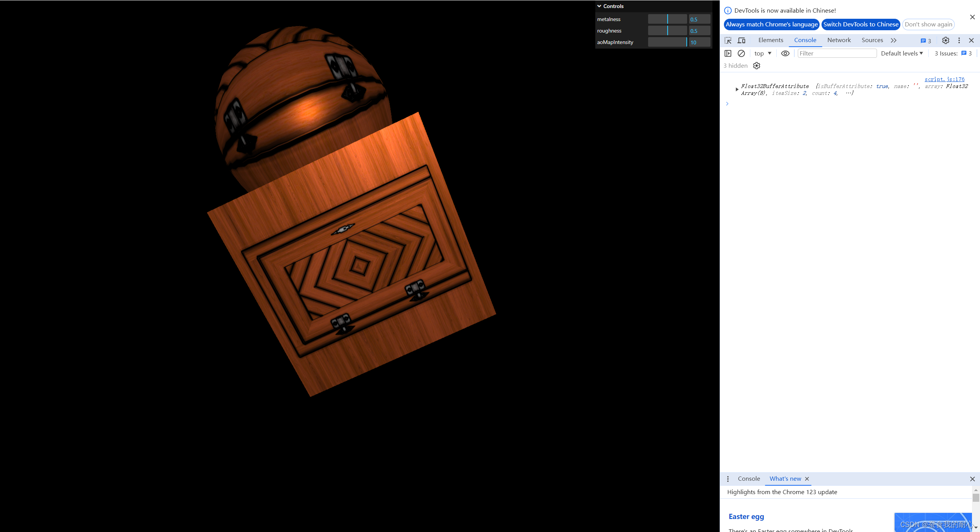Toggle the device toolbar icon
Viewport: 980px width, 532px height.
pos(742,40)
